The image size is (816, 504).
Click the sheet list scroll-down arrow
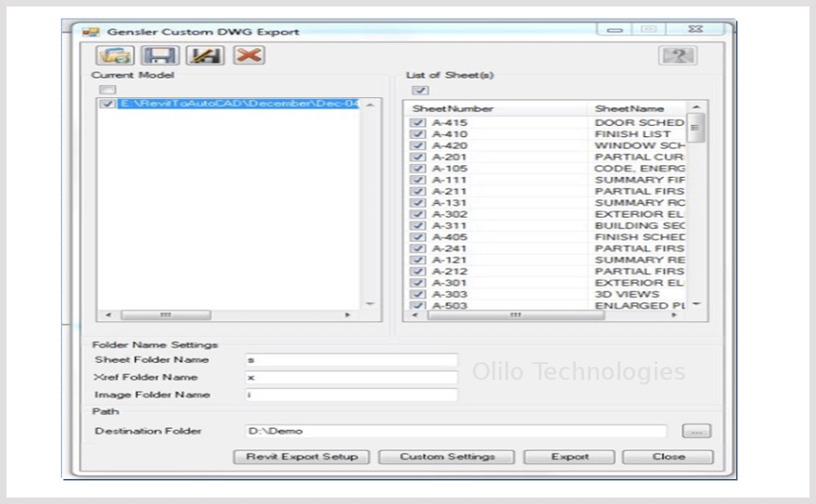[x=696, y=304]
